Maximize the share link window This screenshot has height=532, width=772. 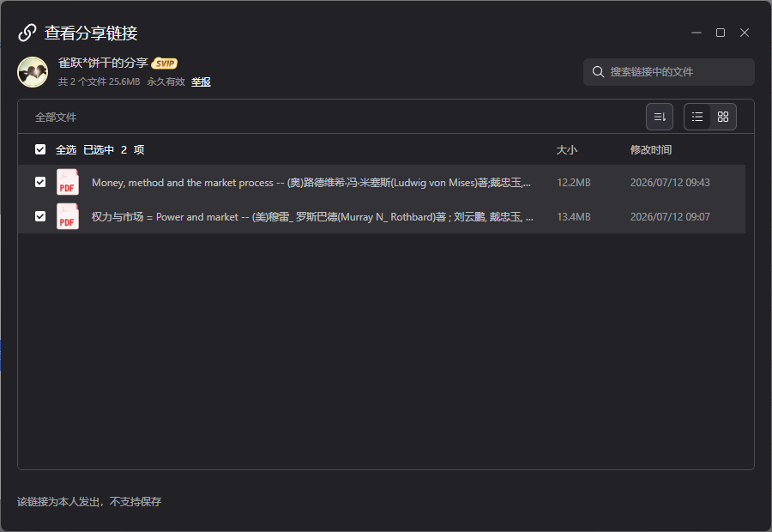(x=721, y=33)
